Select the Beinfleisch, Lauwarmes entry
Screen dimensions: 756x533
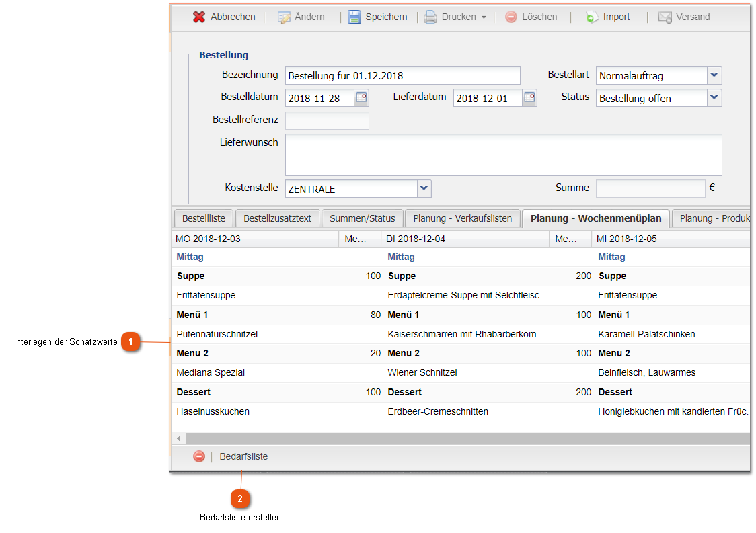point(647,372)
